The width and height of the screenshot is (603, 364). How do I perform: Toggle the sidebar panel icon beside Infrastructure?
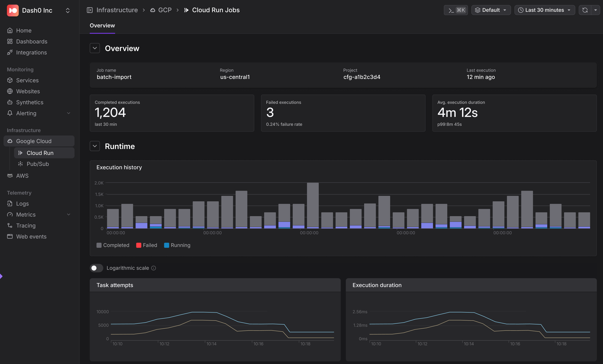coord(89,10)
